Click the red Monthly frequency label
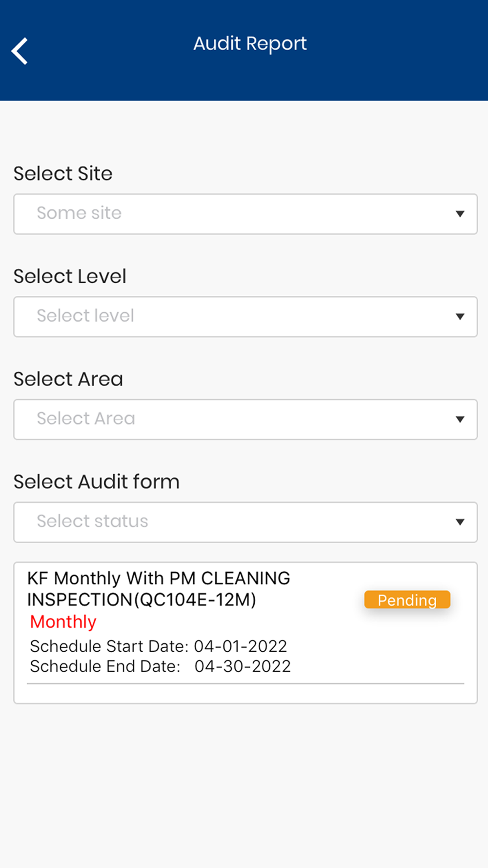 pyautogui.click(x=63, y=622)
